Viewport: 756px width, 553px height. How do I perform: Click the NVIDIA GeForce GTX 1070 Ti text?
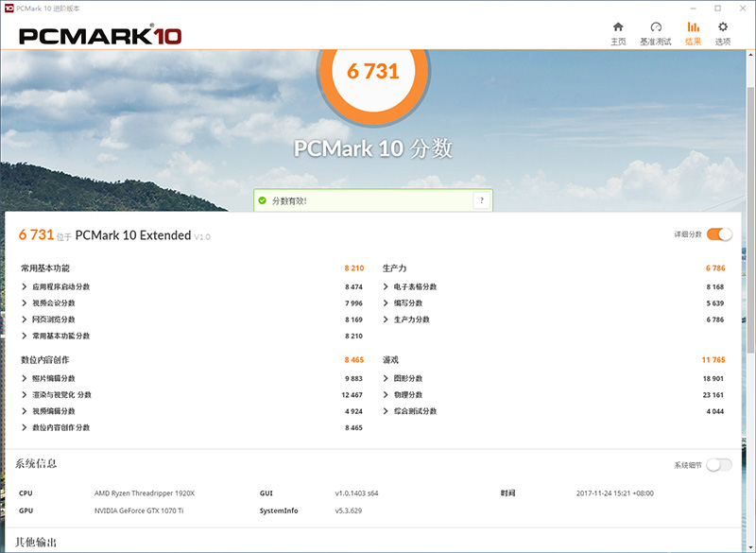click(x=139, y=510)
